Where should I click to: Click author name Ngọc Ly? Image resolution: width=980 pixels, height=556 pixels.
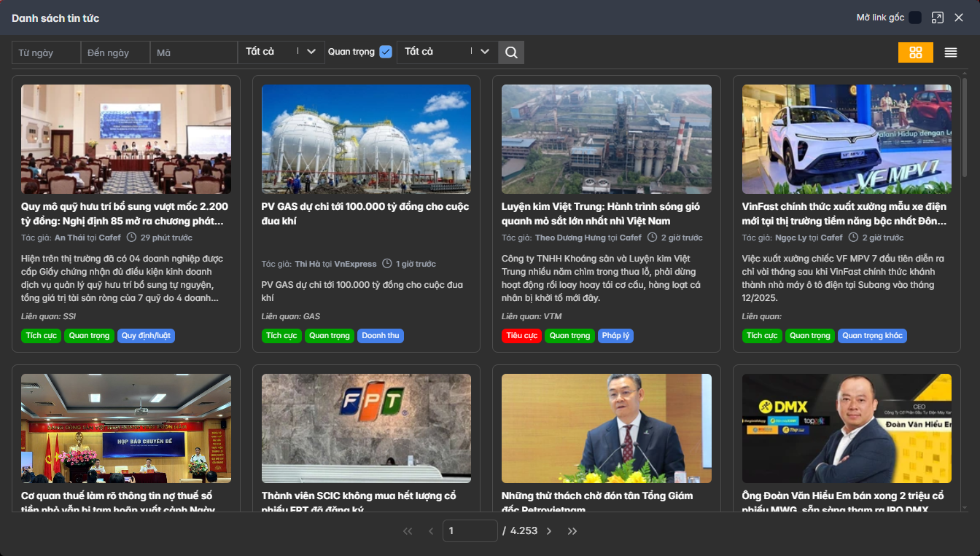(791, 238)
